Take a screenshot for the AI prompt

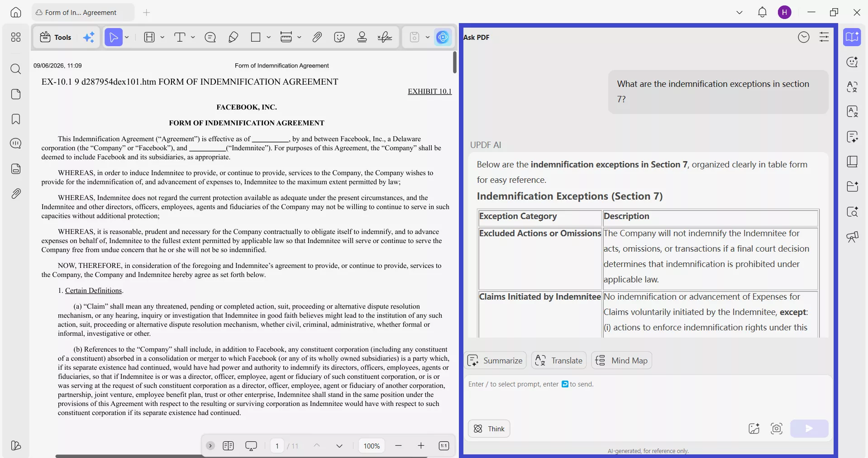coord(777,429)
